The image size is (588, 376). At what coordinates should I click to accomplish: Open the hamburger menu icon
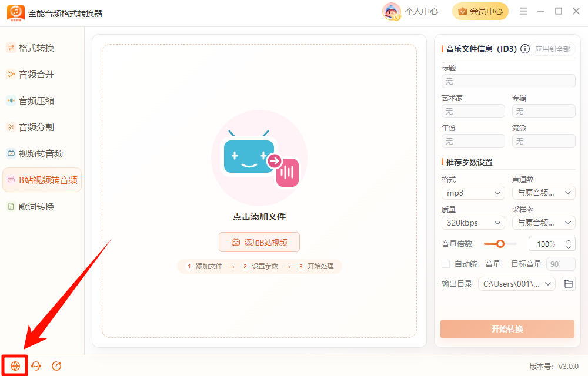click(523, 11)
